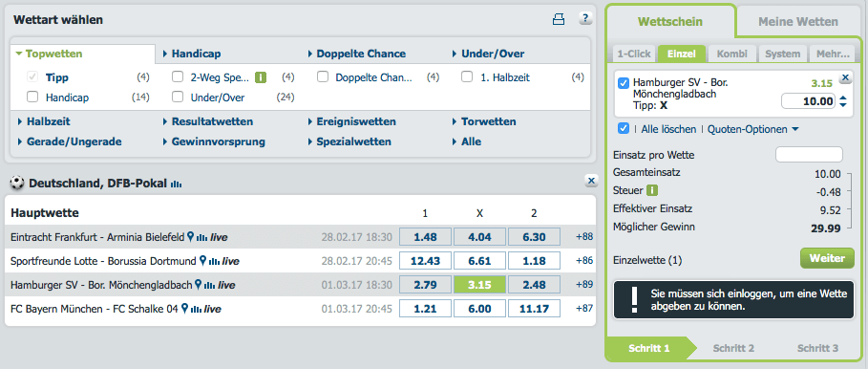This screenshot has width=868, height=369.
Task: Uncheck the Hamburger SV bet checkbox in Wettschein
Action: 624,83
